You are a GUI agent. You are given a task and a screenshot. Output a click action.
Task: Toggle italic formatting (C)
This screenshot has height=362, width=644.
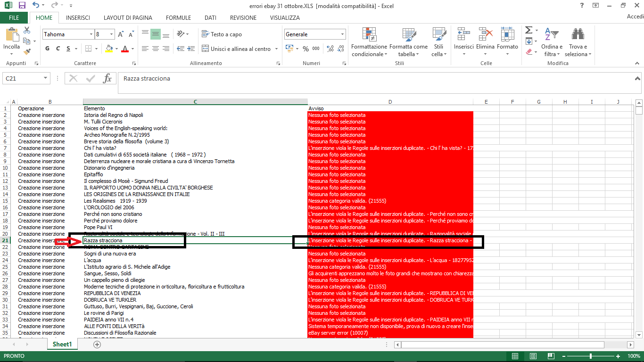pyautogui.click(x=58, y=49)
